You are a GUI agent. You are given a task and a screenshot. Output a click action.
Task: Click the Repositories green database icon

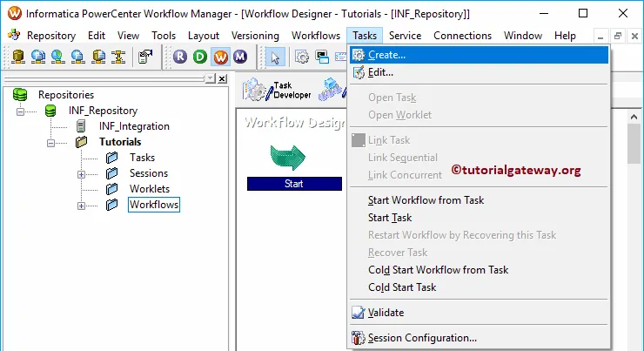(x=20, y=95)
